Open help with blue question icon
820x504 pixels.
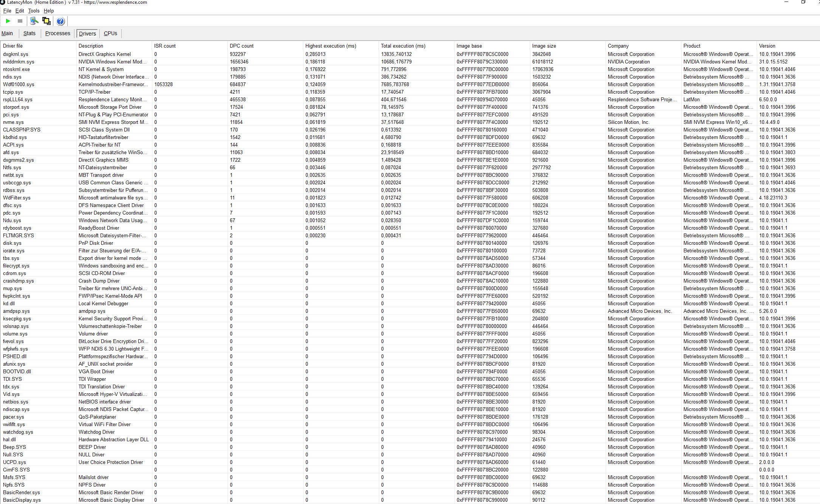click(60, 21)
